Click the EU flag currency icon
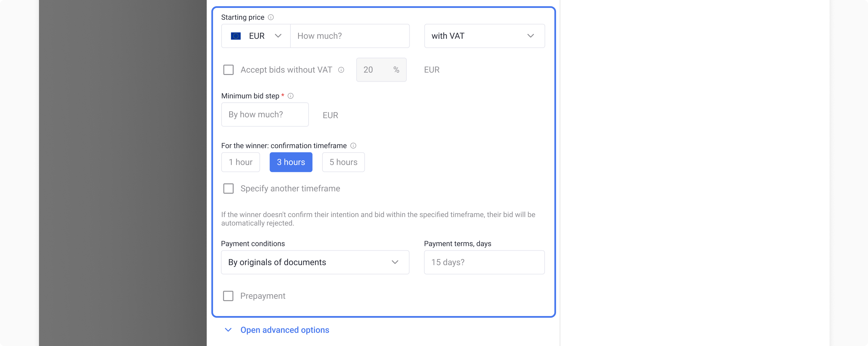868x346 pixels. click(236, 36)
